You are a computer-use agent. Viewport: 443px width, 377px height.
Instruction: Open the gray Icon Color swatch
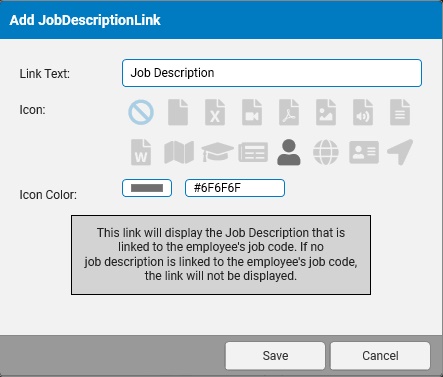pyautogui.click(x=147, y=188)
